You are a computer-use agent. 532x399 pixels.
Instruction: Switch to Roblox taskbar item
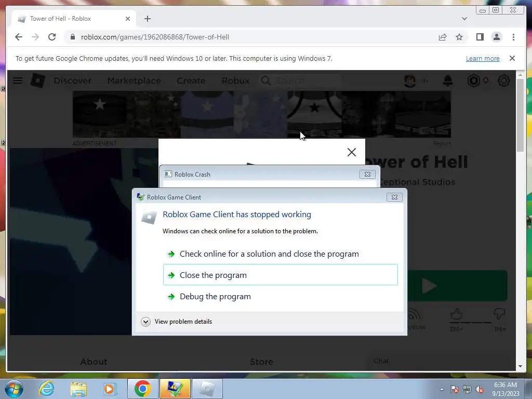point(207,389)
